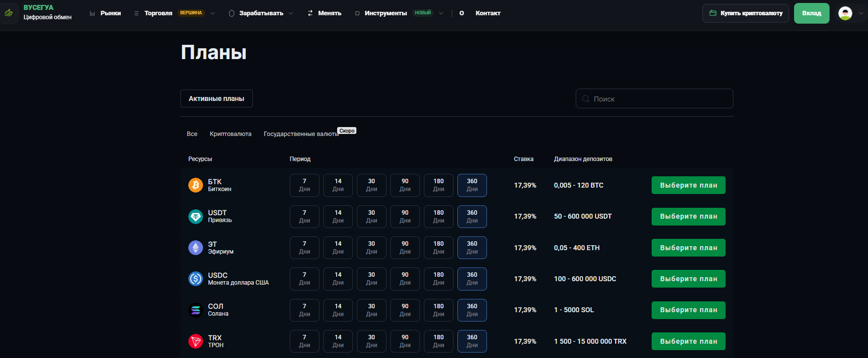Switch to the Все filter tab
Screen dimensions: 868x358
(x=192, y=134)
